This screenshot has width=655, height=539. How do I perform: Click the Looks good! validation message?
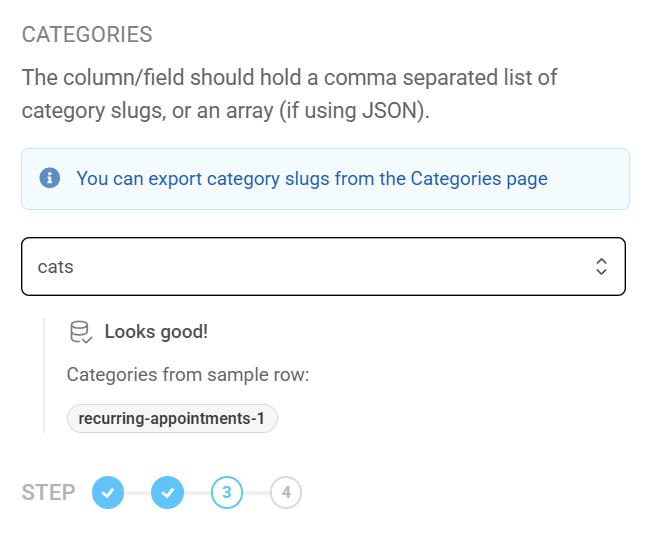click(x=156, y=332)
